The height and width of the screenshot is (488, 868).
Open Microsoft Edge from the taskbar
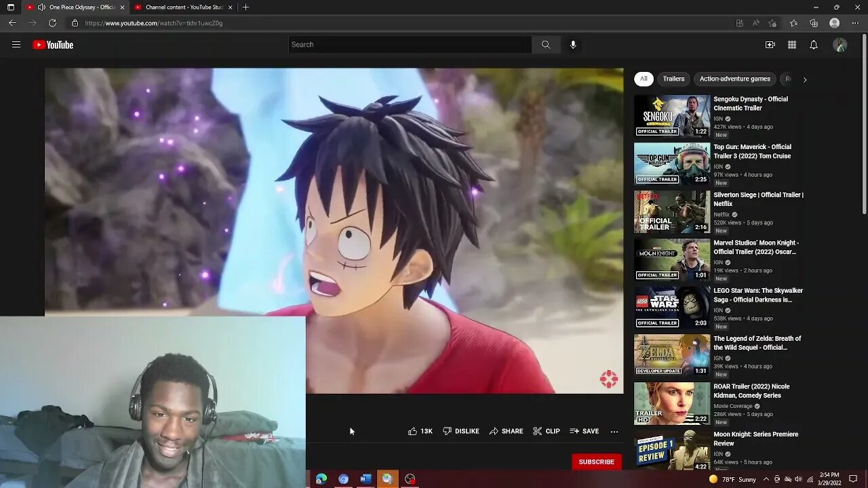click(x=321, y=479)
